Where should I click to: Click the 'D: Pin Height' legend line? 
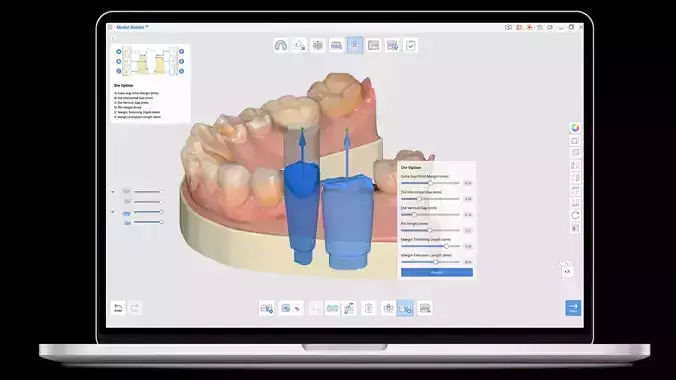point(128,107)
